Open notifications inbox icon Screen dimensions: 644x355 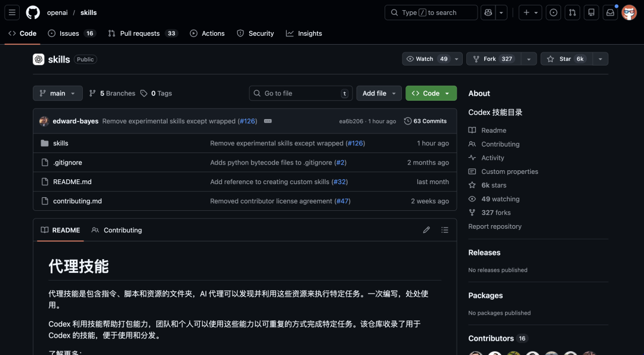[610, 13]
